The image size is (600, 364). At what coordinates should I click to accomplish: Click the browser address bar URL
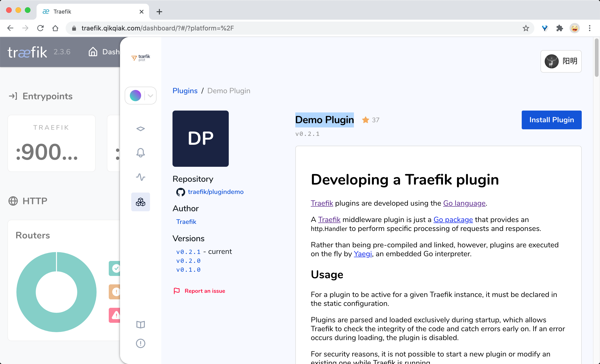(157, 28)
